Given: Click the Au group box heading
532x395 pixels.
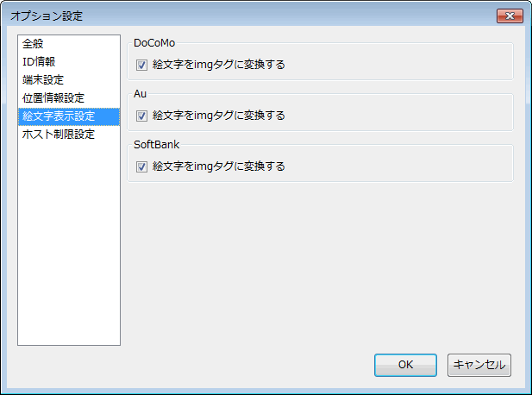Looking at the screenshot, I should (x=140, y=94).
